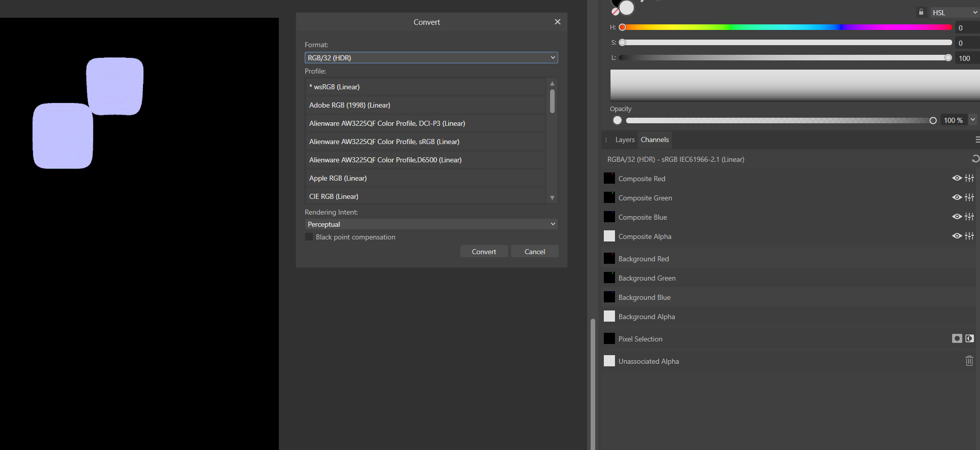Screen dimensions: 980x450
Task: Click the color lock padlock icon
Action: pyautogui.click(x=921, y=12)
